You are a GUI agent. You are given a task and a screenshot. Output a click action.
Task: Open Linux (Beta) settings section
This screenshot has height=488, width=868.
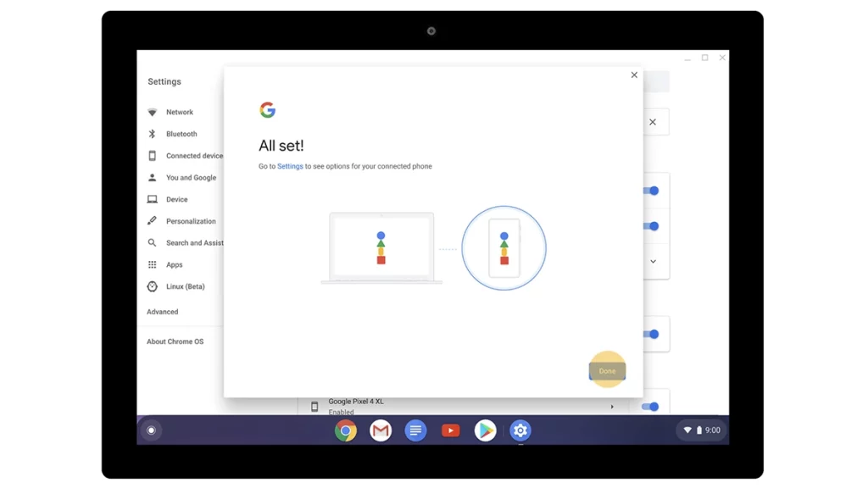tap(186, 286)
